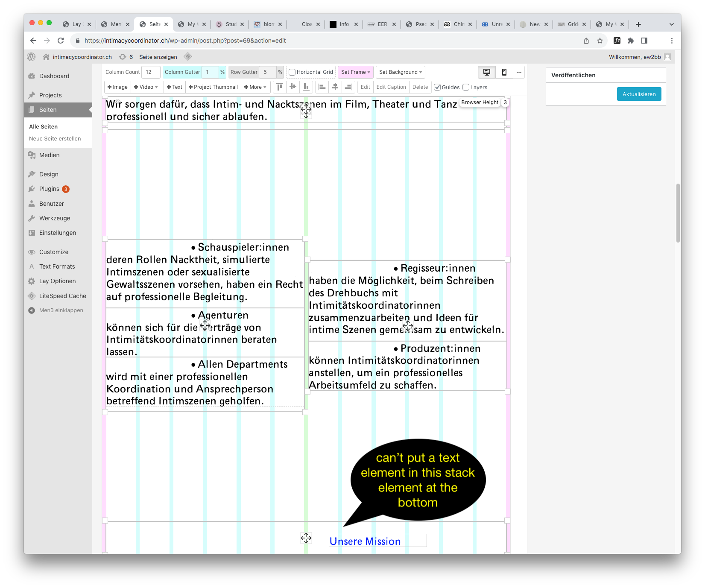This screenshot has height=588, width=705.
Task: Click the align left icon
Action: (x=322, y=87)
